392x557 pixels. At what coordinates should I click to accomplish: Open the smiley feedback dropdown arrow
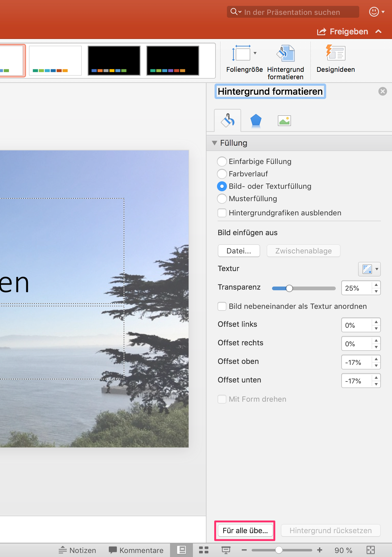click(383, 12)
